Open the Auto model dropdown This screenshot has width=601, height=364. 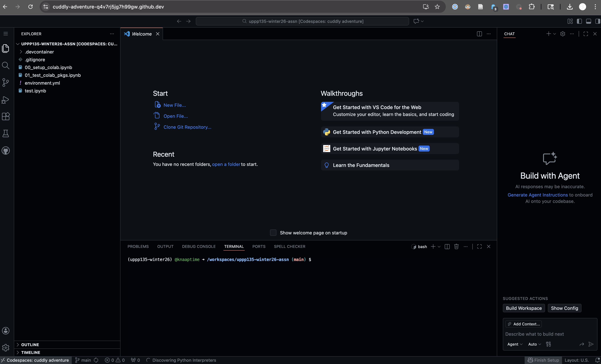(x=534, y=344)
